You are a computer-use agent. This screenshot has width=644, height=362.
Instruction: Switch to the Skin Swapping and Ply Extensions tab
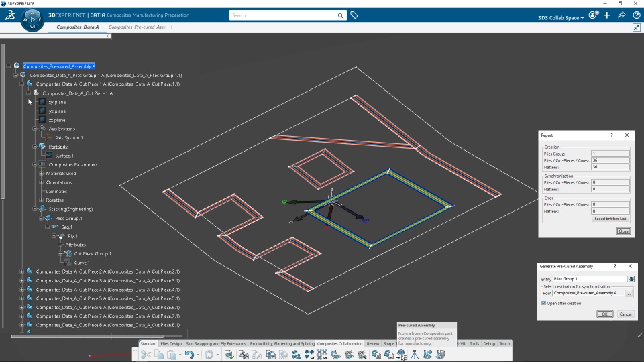tap(215, 343)
